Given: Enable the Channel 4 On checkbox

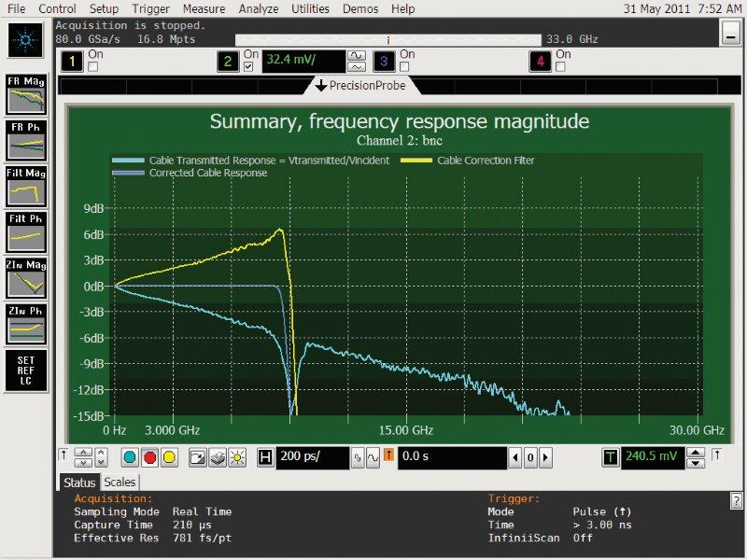Looking at the screenshot, I should tap(562, 67).
